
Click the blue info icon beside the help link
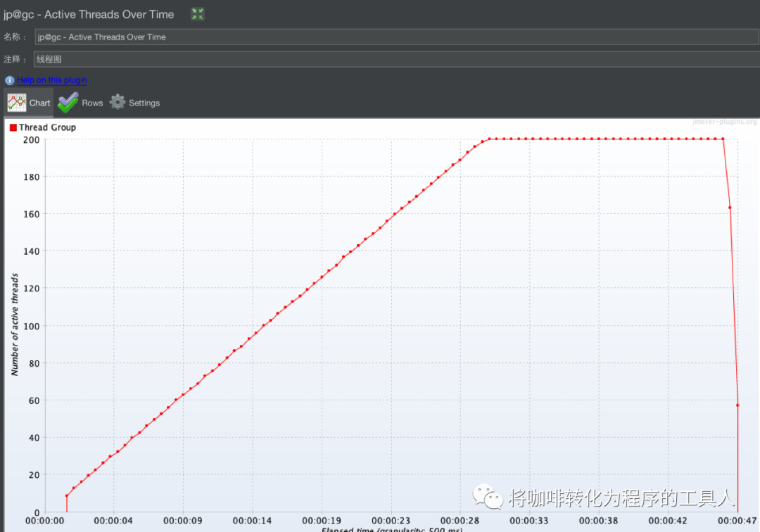pyautogui.click(x=9, y=80)
